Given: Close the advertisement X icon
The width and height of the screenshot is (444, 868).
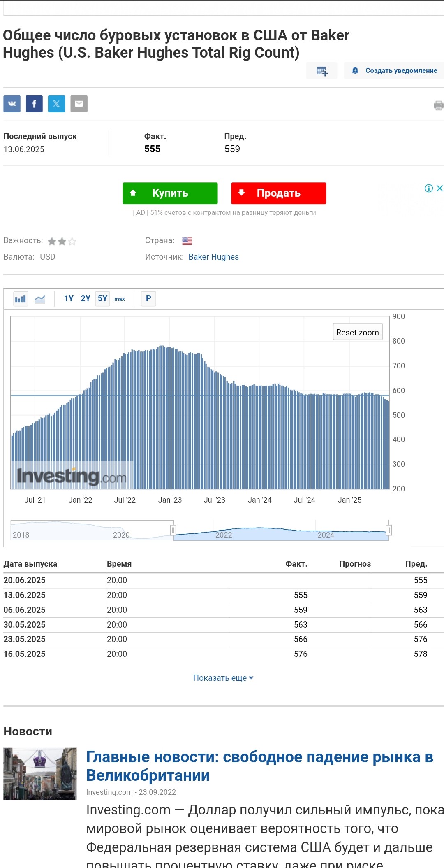Looking at the screenshot, I should (x=439, y=188).
